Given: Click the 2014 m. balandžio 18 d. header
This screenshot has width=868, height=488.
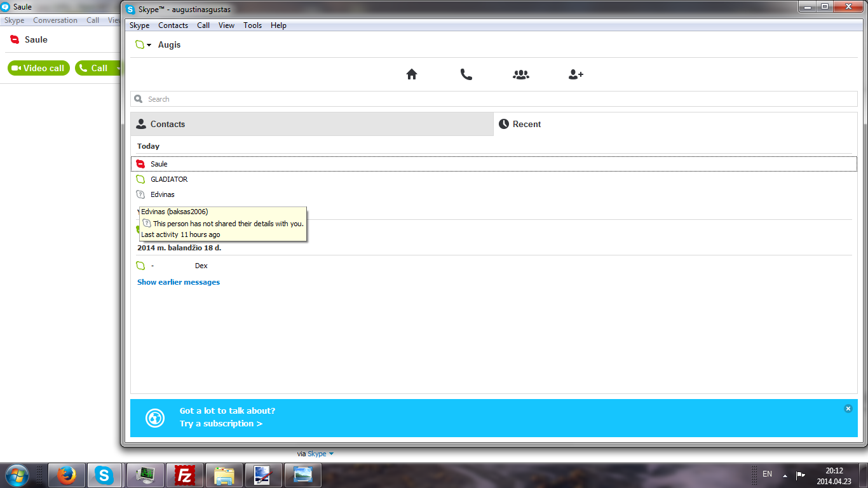Looking at the screenshot, I should point(179,248).
